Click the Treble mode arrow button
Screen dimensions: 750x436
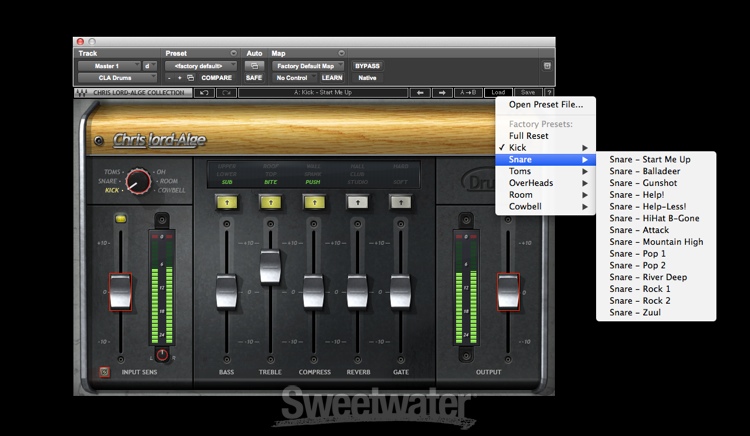coord(270,202)
